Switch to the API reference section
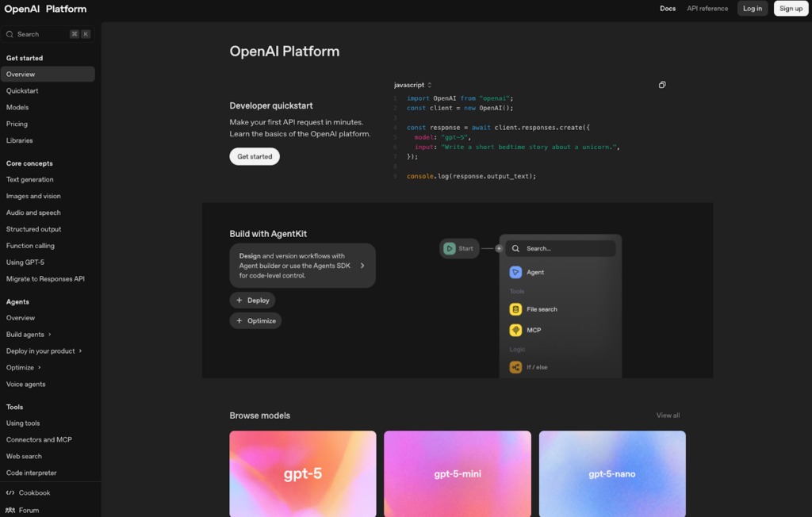812x517 pixels. (707, 8)
